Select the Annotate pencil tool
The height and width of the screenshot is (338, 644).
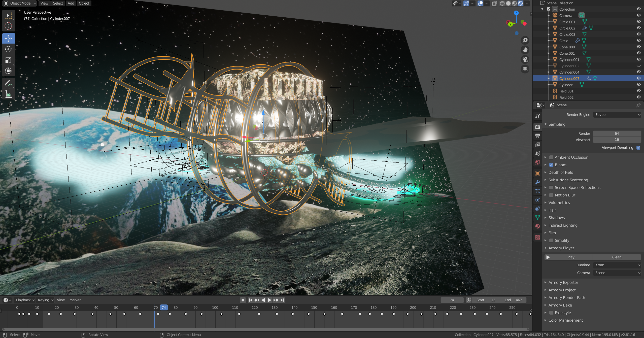click(x=8, y=83)
